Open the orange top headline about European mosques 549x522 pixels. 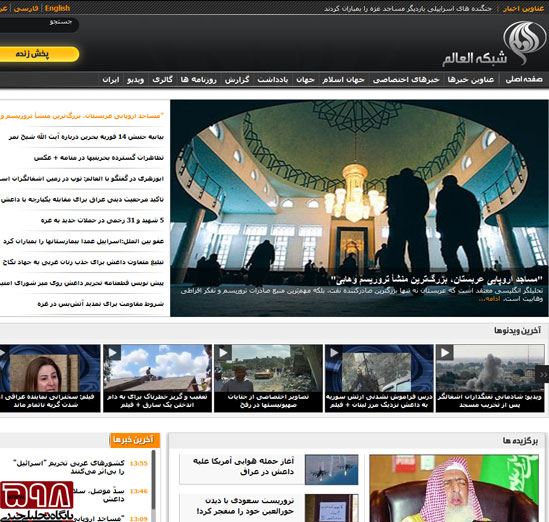(82, 116)
